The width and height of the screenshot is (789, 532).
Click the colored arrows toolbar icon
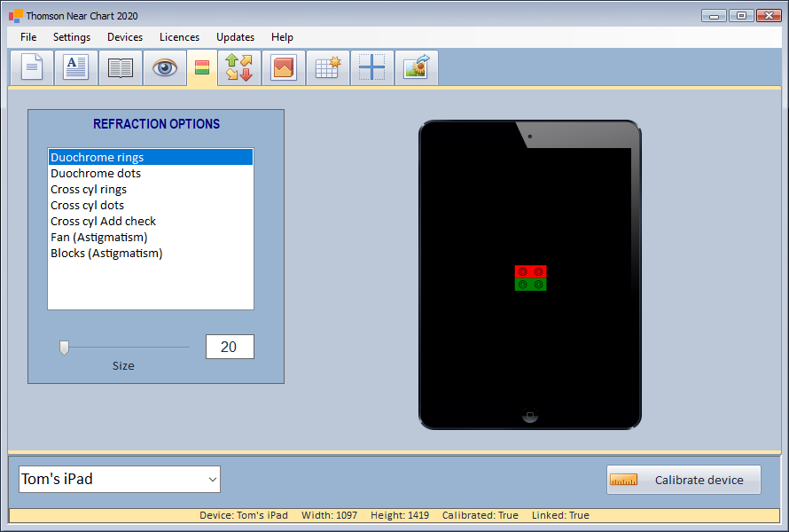click(238, 68)
